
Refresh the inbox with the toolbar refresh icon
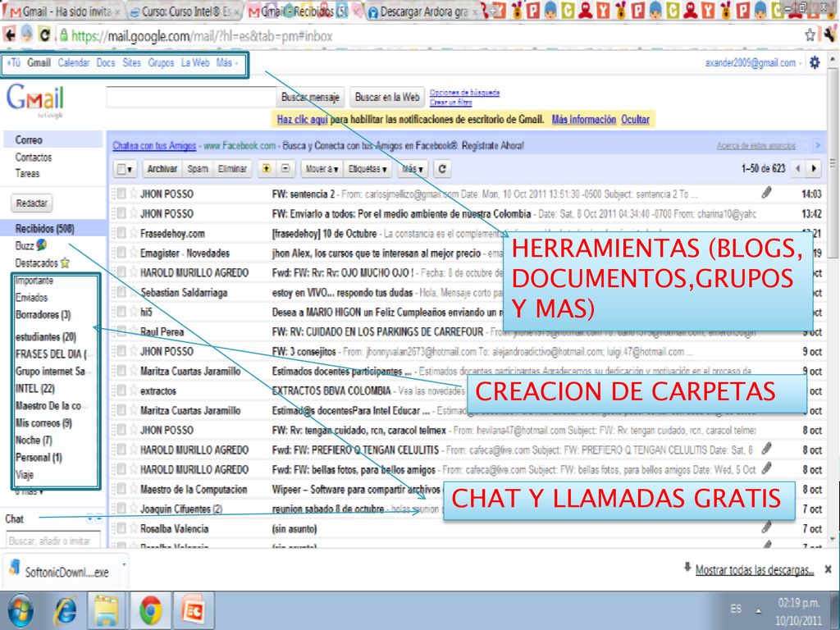coord(442,169)
